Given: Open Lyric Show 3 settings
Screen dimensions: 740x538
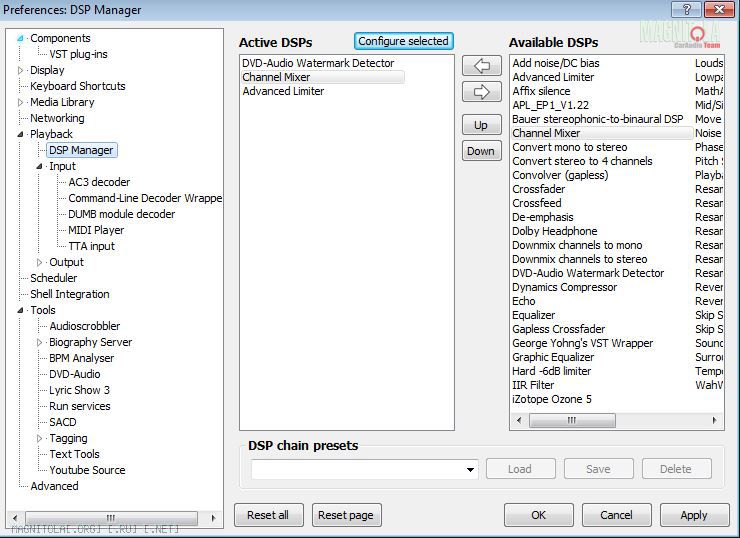Looking at the screenshot, I should pyautogui.click(x=79, y=391).
